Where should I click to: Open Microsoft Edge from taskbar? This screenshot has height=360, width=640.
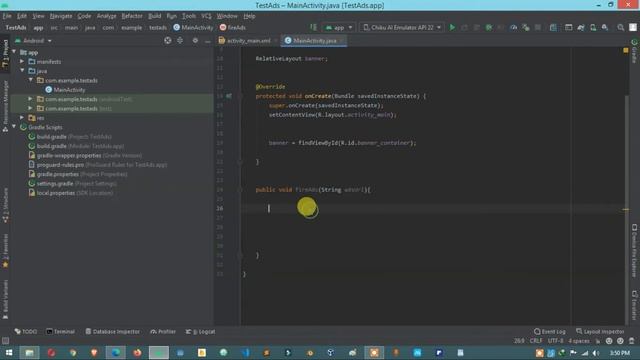coord(116,353)
